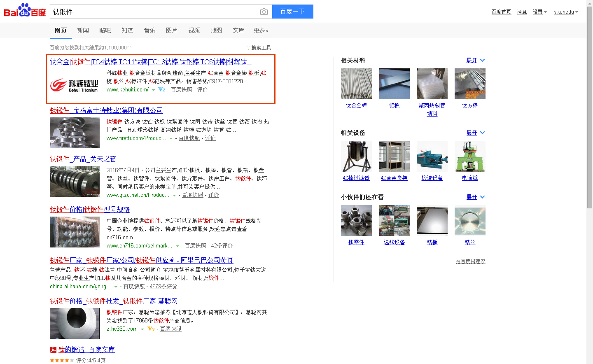The height and width of the screenshot is (364, 593).
Task: Open dropdown arrow next to www.cn716.com
Action: (x=177, y=246)
